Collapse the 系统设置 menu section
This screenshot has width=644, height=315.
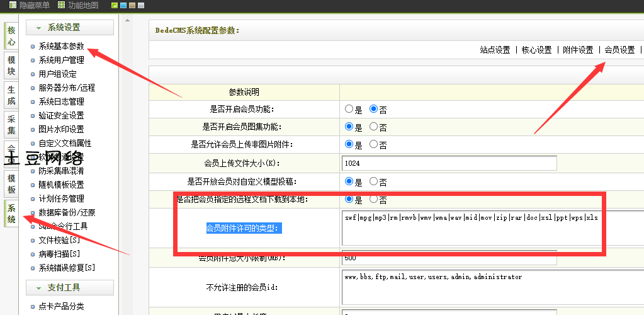[x=70, y=28]
